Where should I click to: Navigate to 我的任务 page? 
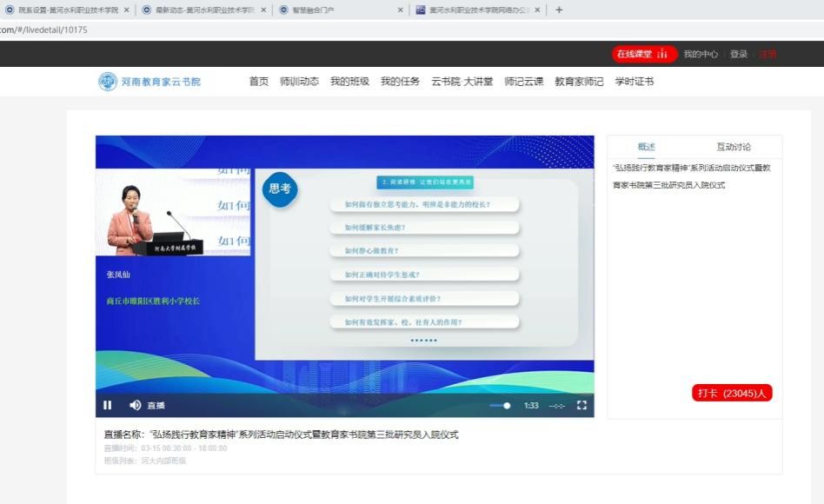coord(400,82)
